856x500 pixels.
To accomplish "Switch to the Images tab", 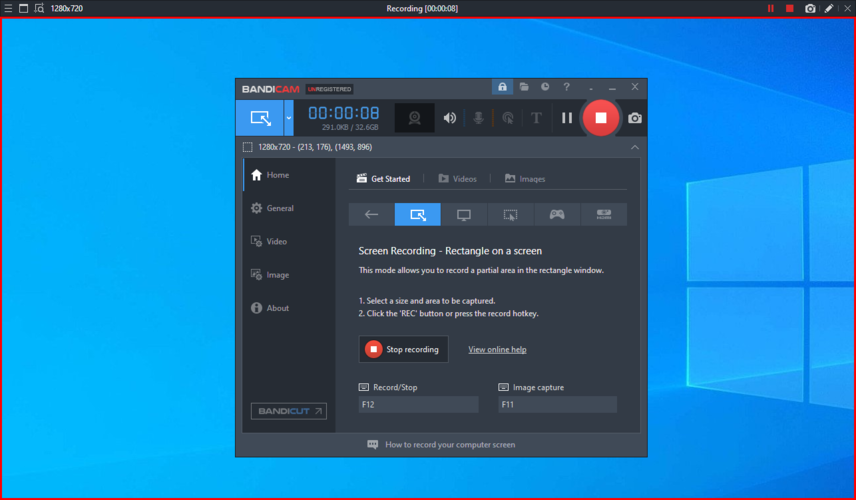I will click(525, 178).
